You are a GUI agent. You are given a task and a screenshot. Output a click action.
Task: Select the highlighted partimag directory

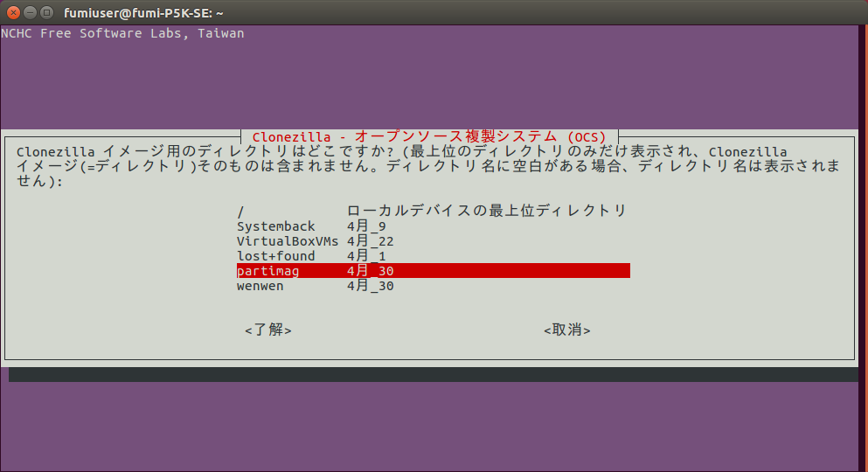pyautogui.click(x=267, y=271)
